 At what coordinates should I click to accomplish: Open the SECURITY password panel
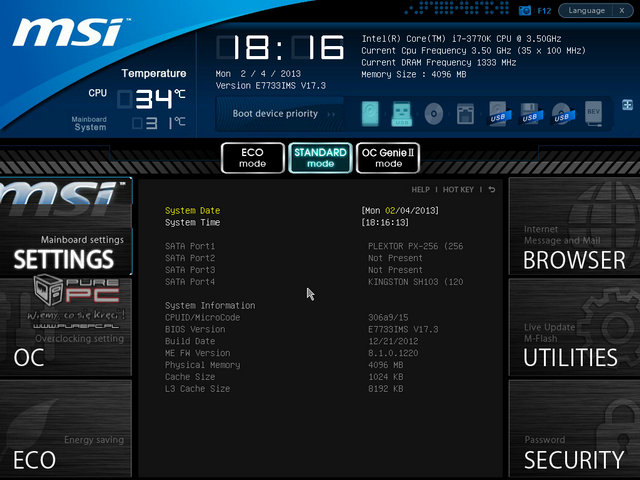pos(574,429)
